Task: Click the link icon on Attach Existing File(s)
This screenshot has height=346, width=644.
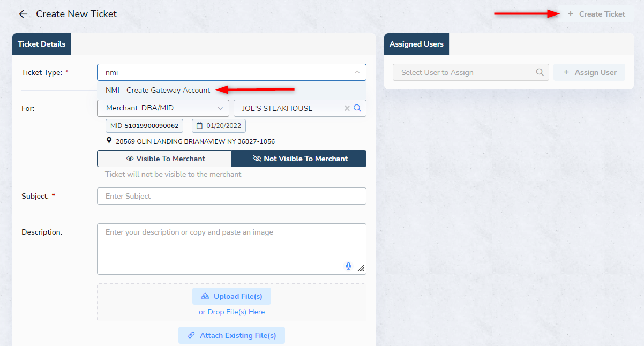Action: pyautogui.click(x=191, y=335)
